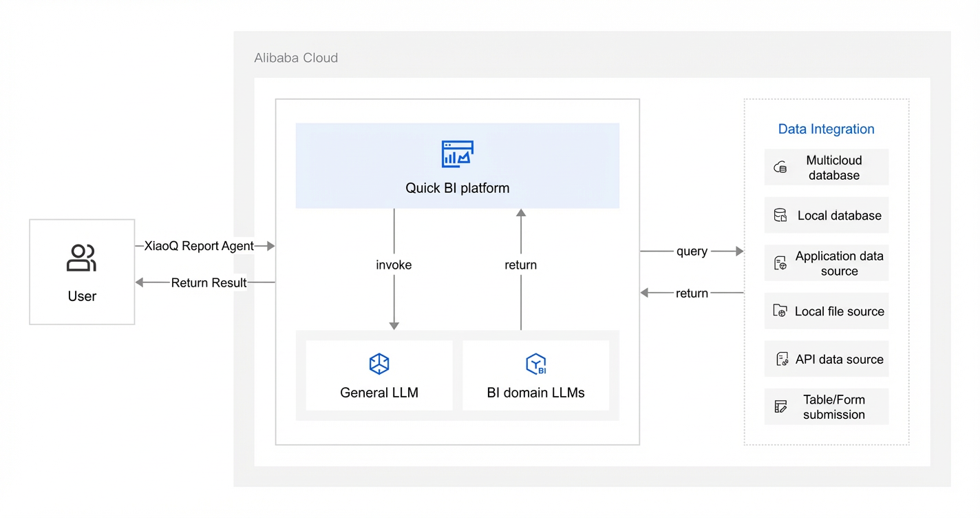This screenshot has width=980, height=518.
Task: Select the 'Local database' text
Action: [840, 216]
